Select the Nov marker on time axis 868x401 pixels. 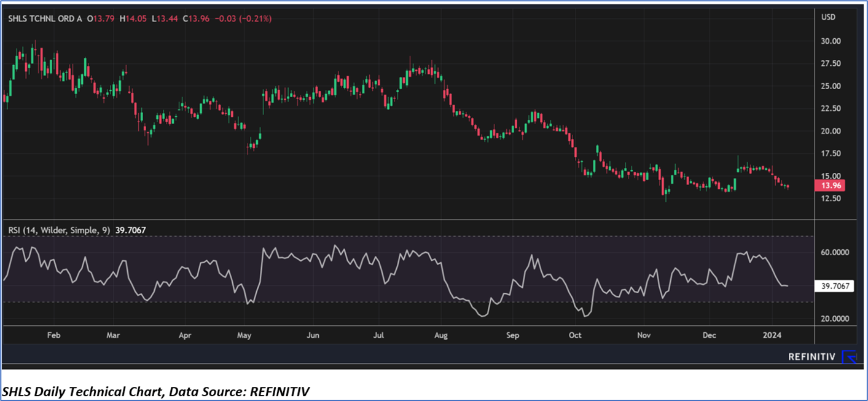[x=643, y=336]
